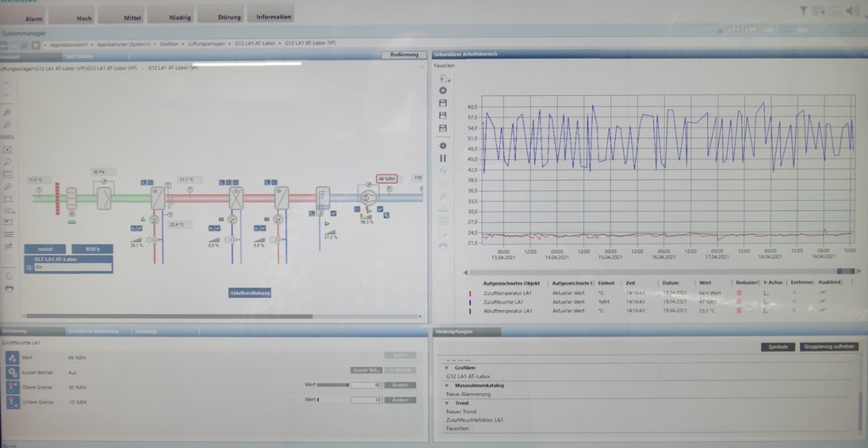This screenshot has width=868, height=448.
Task: Open the Hoch event category
Action: [x=72, y=14]
